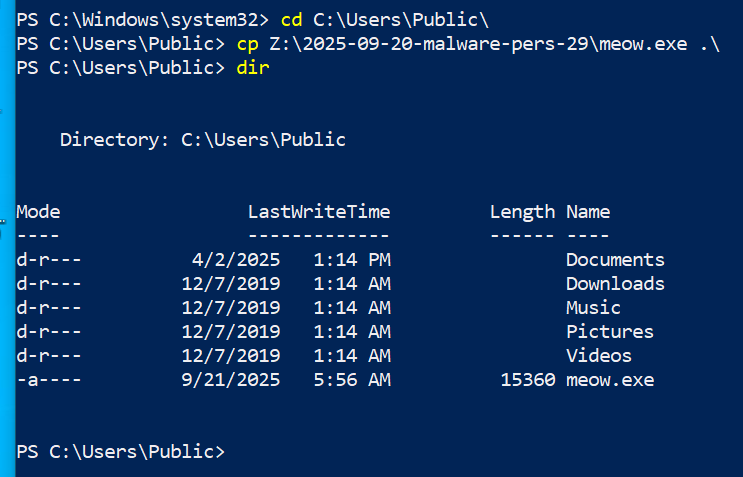The height and width of the screenshot is (477, 743).
Task: Click the yellow cp command
Action: coord(247,44)
